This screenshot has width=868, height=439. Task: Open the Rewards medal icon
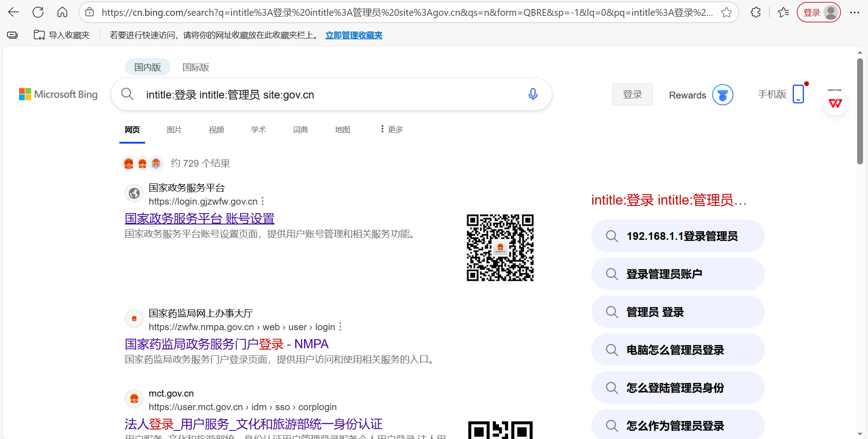(722, 95)
